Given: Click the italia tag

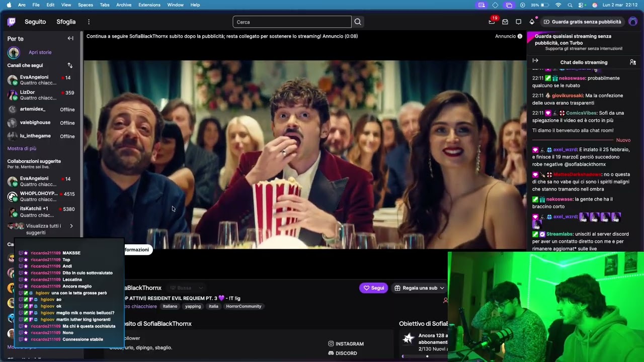Looking at the screenshot, I should pyautogui.click(x=213, y=306).
